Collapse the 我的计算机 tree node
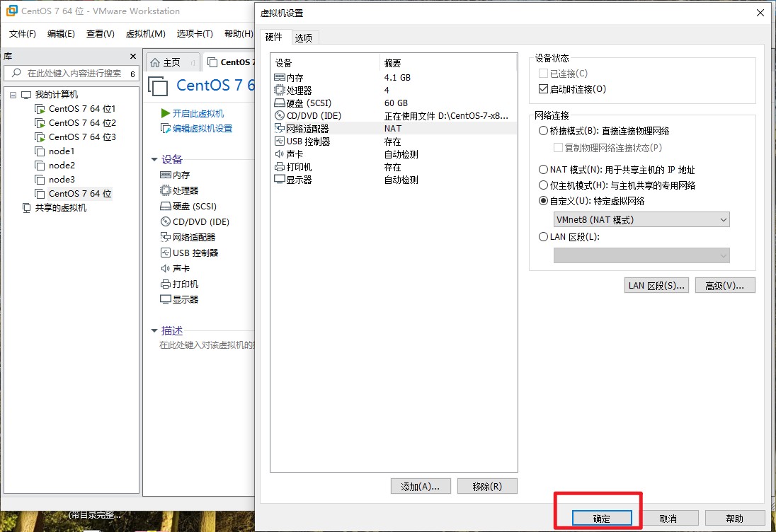The height and width of the screenshot is (532, 776). pyautogui.click(x=13, y=94)
